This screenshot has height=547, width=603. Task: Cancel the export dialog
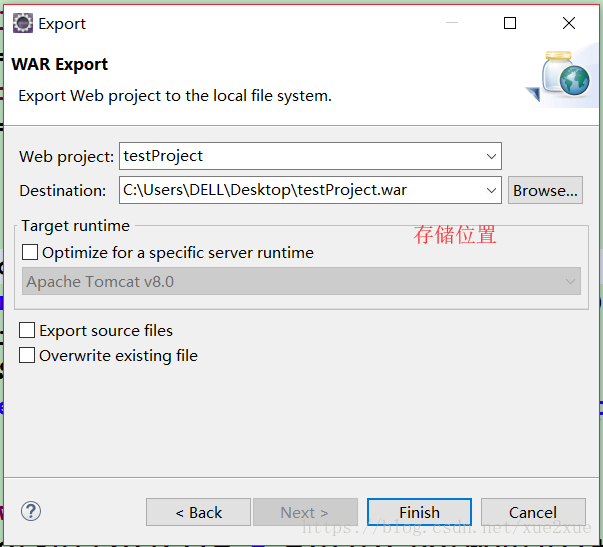tap(533, 512)
